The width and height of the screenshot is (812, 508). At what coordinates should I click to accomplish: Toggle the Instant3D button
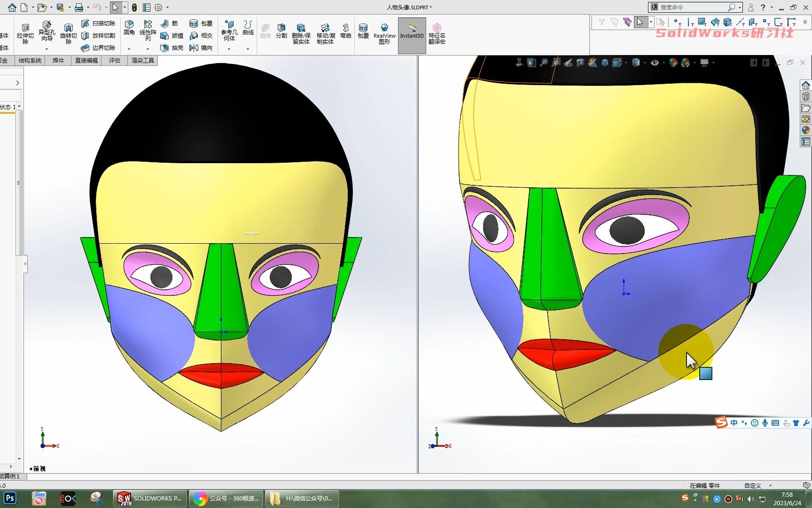[x=412, y=35]
